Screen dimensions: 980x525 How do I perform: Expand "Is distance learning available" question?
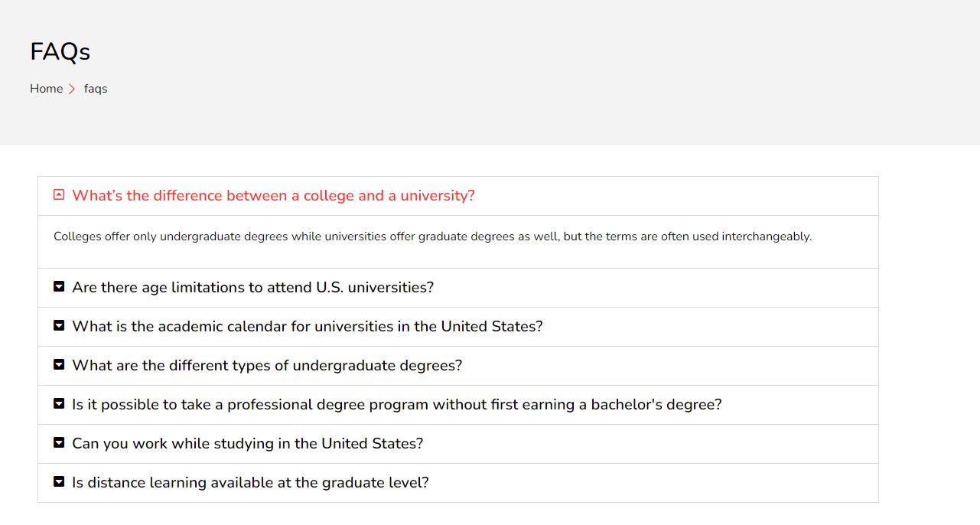(250, 483)
